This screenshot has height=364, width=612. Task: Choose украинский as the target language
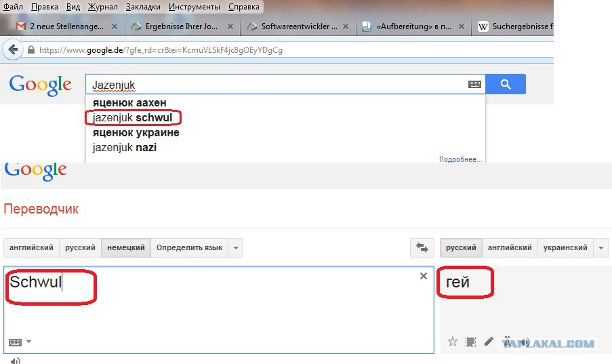(565, 248)
